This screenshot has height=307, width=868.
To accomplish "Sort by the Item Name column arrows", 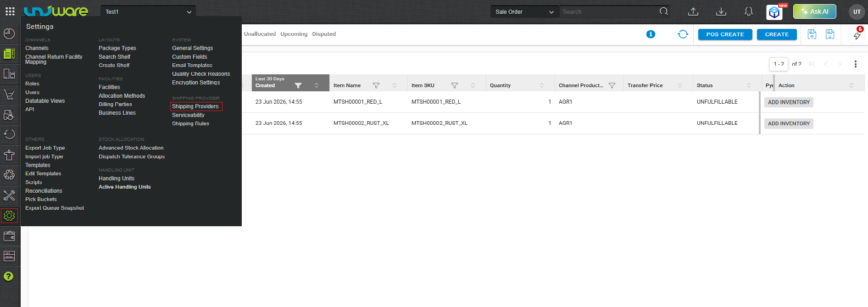I will (x=395, y=85).
